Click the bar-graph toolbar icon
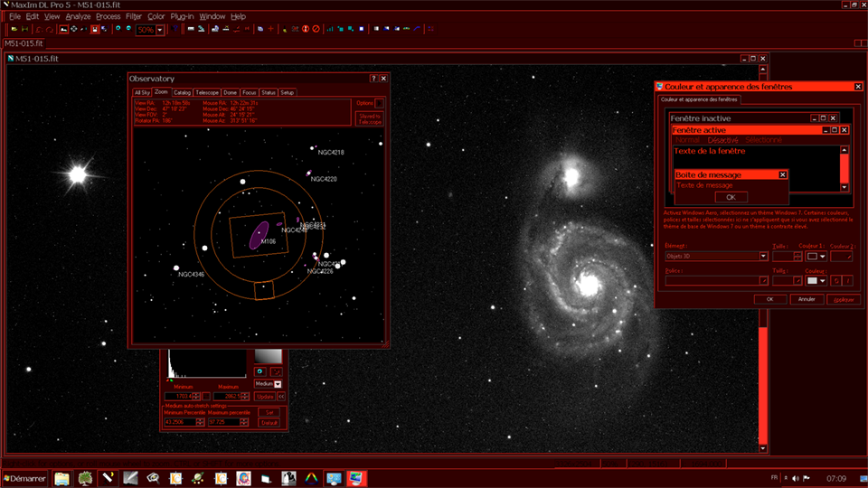The image size is (868, 488). (x=330, y=29)
